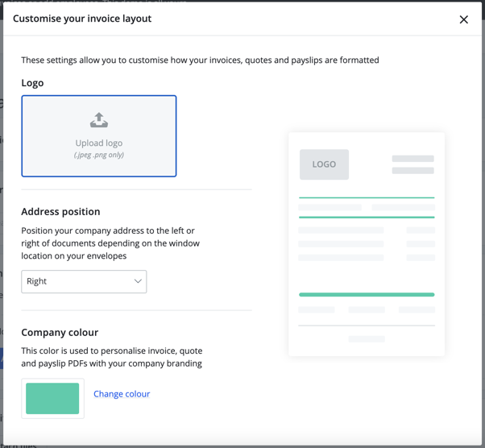Click the intro text about invoices, quotes and payslips

point(200,60)
